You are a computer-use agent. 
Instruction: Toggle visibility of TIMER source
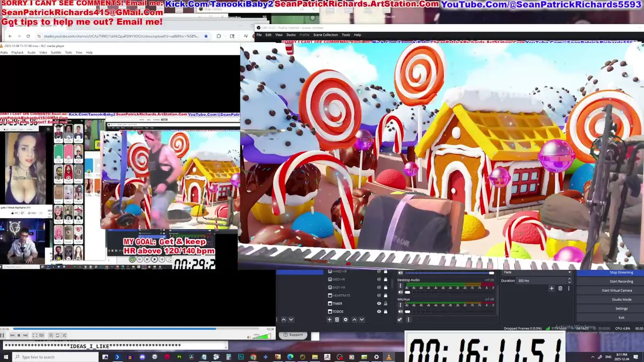pyautogui.click(x=379, y=303)
